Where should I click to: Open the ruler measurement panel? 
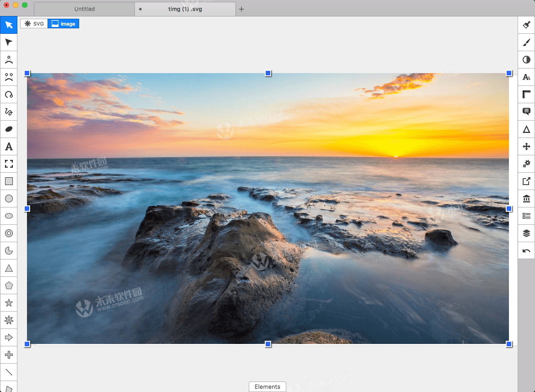point(526,95)
